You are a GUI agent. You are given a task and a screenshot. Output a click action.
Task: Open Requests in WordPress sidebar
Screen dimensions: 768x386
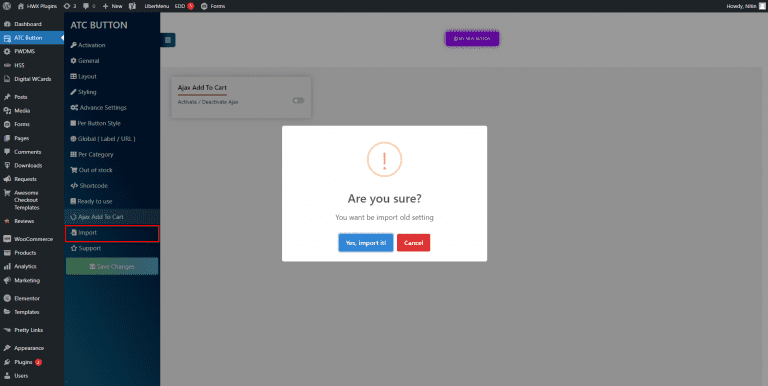32,179
